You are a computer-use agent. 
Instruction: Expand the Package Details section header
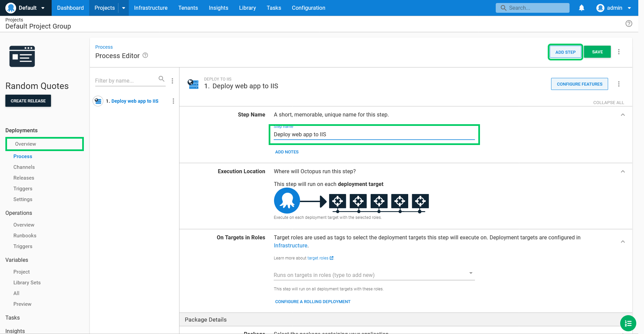[x=406, y=320]
